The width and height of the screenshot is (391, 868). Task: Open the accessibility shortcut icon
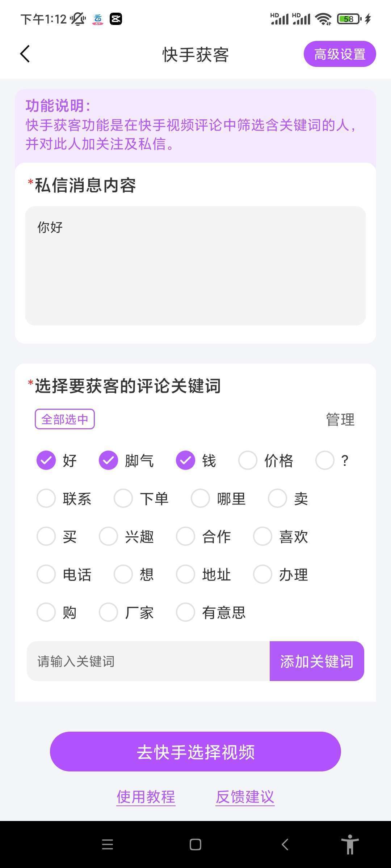click(x=350, y=844)
